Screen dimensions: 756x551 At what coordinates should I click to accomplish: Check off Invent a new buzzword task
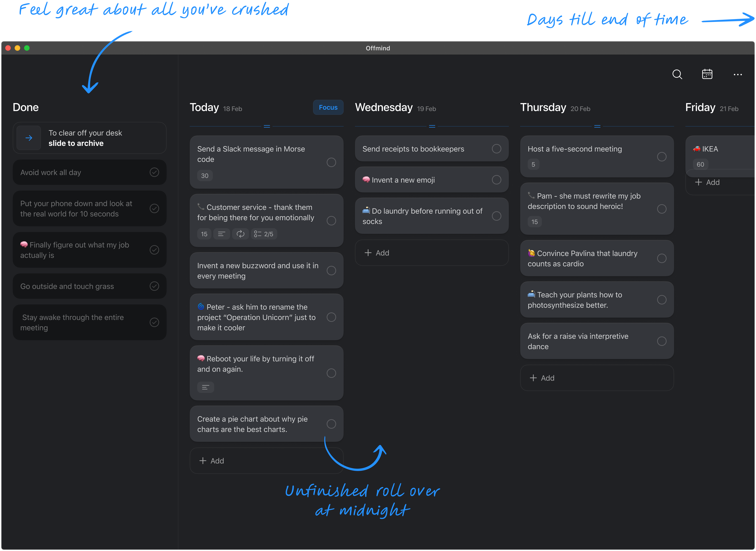331,270
